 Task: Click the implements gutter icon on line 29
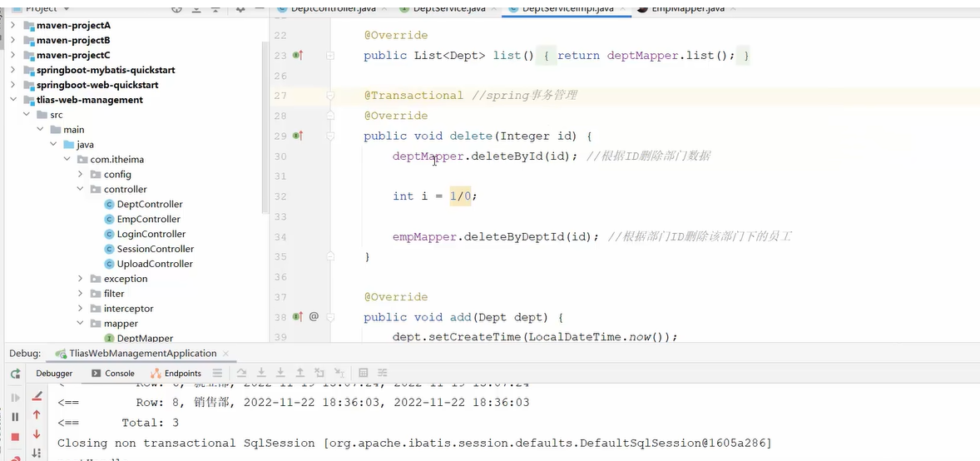tap(298, 136)
